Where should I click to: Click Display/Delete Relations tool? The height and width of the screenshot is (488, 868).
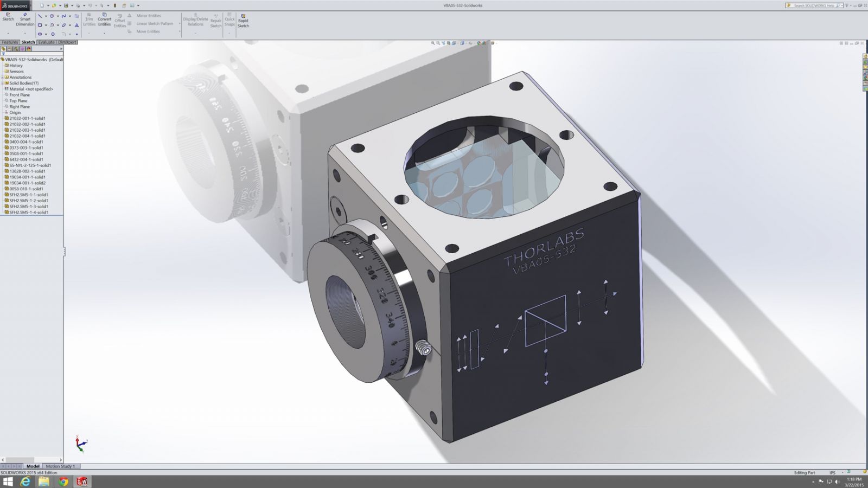tap(195, 20)
